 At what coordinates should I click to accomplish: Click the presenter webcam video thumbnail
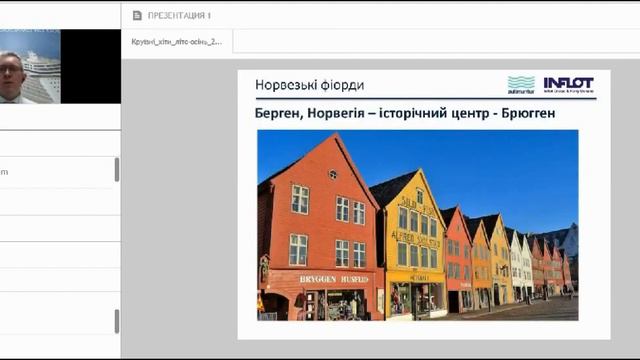30,67
